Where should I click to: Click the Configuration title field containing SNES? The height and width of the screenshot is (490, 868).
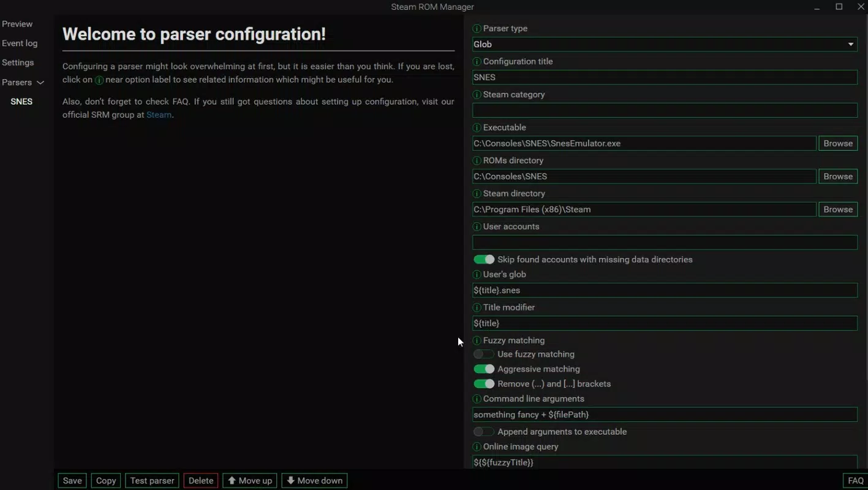tap(665, 77)
